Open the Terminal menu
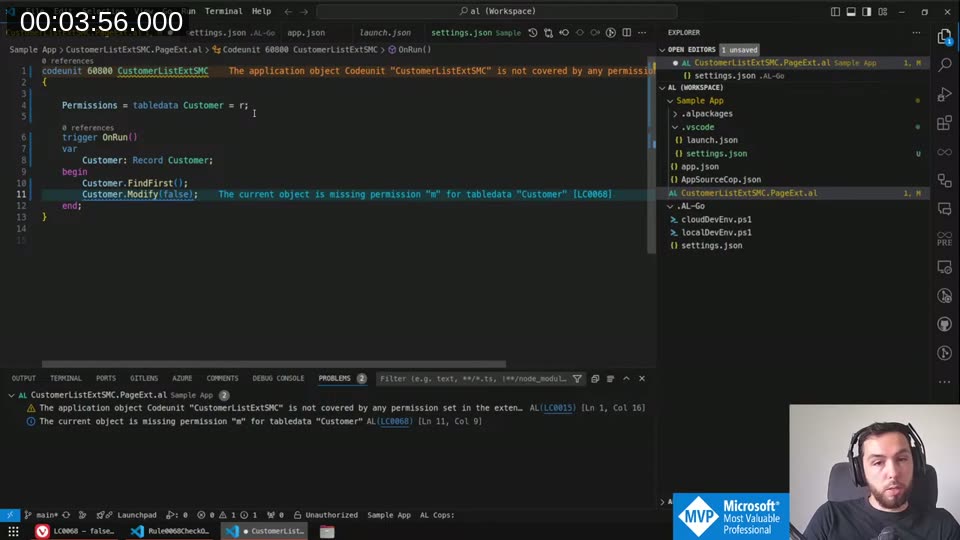 tap(223, 11)
